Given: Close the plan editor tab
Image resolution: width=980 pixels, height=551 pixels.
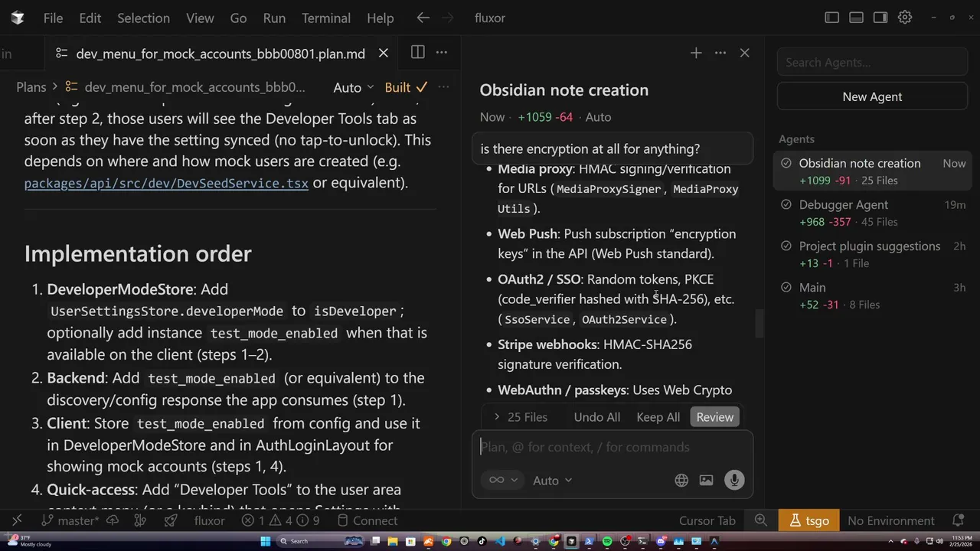Looking at the screenshot, I should click(x=384, y=53).
